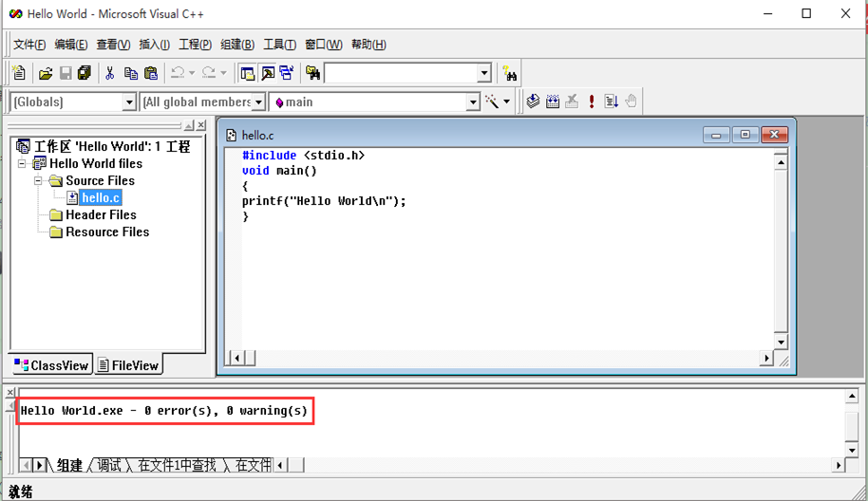Open the 编辑(E) menu
Screen dimensions: 868x501
coord(71,45)
